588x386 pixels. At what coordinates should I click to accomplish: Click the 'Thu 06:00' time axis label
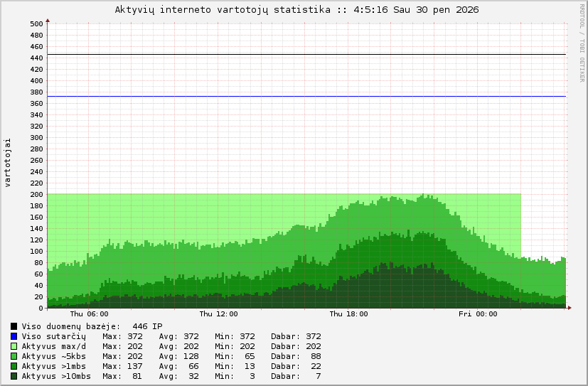click(89, 313)
